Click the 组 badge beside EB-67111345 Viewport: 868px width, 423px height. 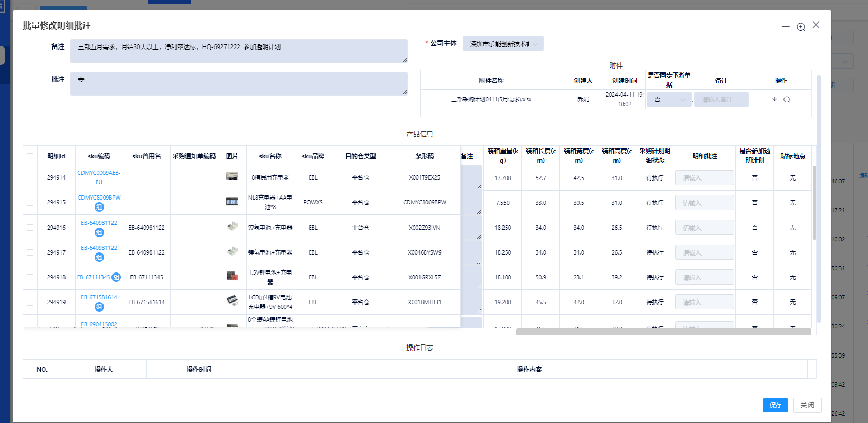116,277
